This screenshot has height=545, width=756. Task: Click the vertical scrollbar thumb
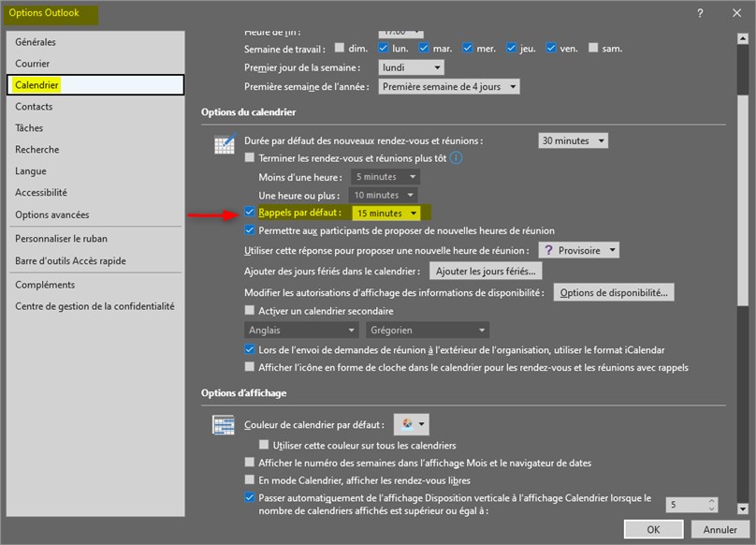[743, 199]
